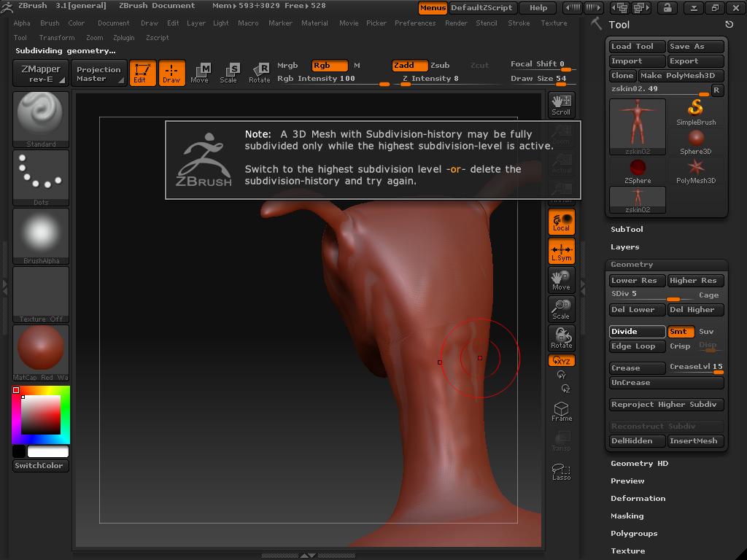Toggle the Local transformations icon
Viewport: 747px width, 560px height.
pos(561,222)
